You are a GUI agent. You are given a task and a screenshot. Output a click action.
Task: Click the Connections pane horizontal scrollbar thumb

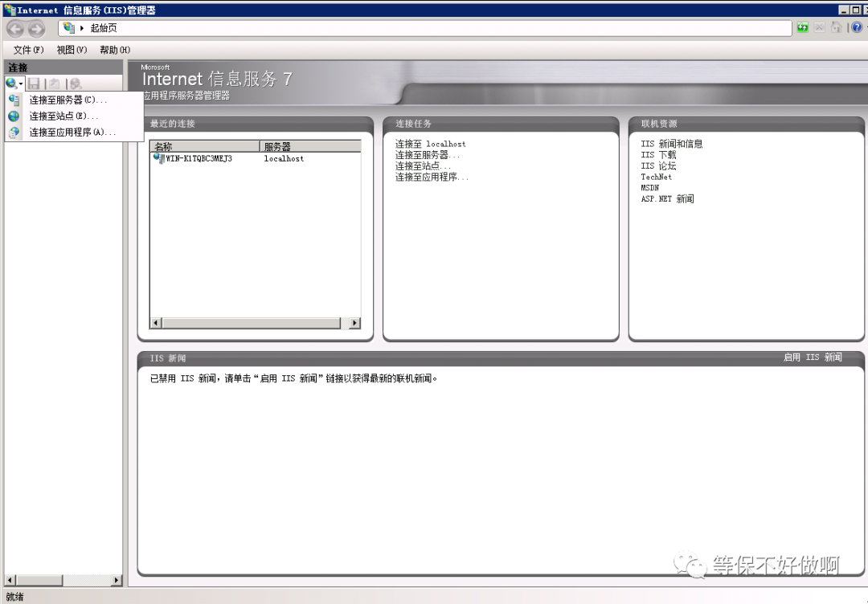tap(39, 580)
